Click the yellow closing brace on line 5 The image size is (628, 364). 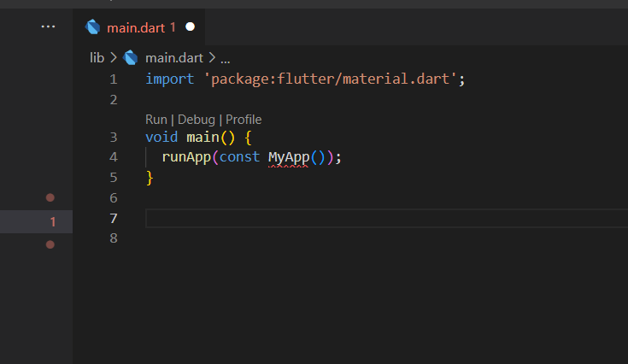[x=150, y=178]
